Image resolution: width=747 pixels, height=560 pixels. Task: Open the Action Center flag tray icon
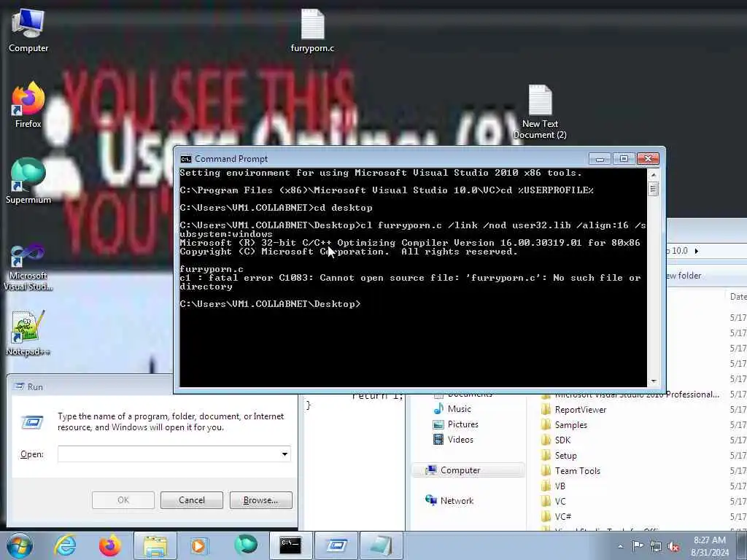click(x=638, y=545)
